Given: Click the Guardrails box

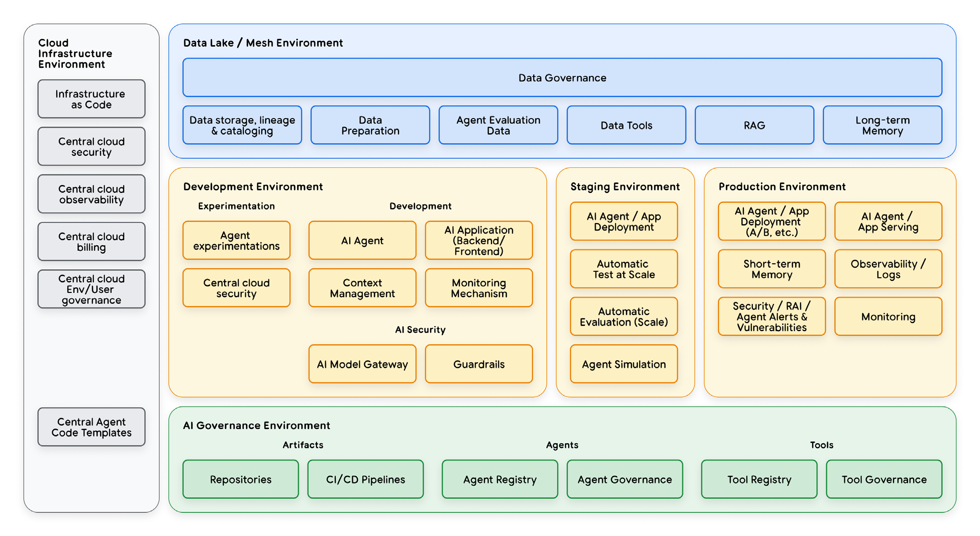Looking at the screenshot, I should coord(478,364).
